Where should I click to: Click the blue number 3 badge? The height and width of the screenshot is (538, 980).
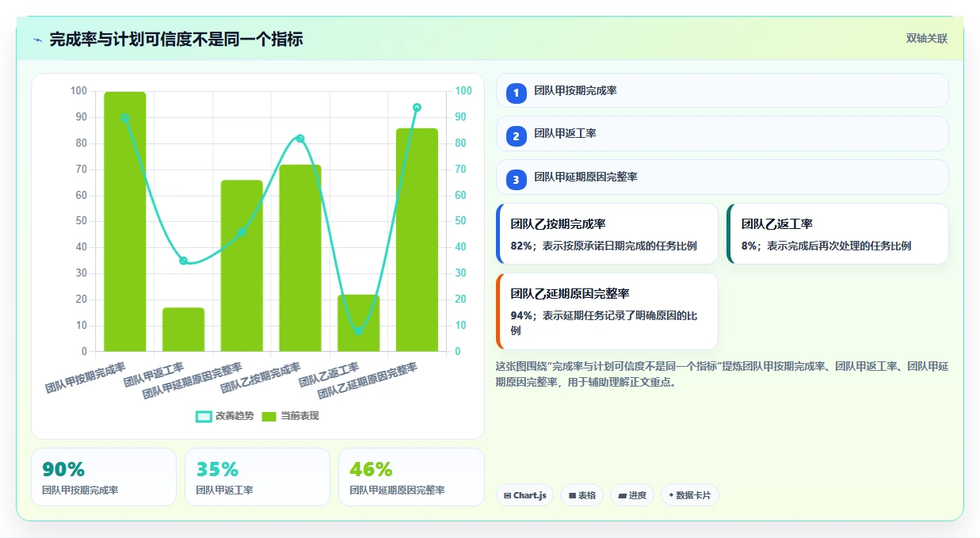pyautogui.click(x=516, y=180)
